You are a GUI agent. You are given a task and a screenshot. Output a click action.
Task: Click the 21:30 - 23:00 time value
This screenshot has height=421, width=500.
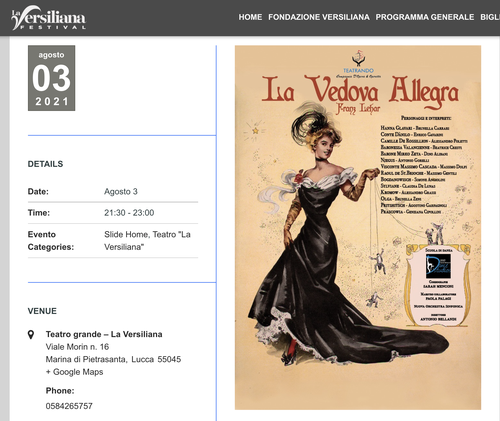(129, 213)
